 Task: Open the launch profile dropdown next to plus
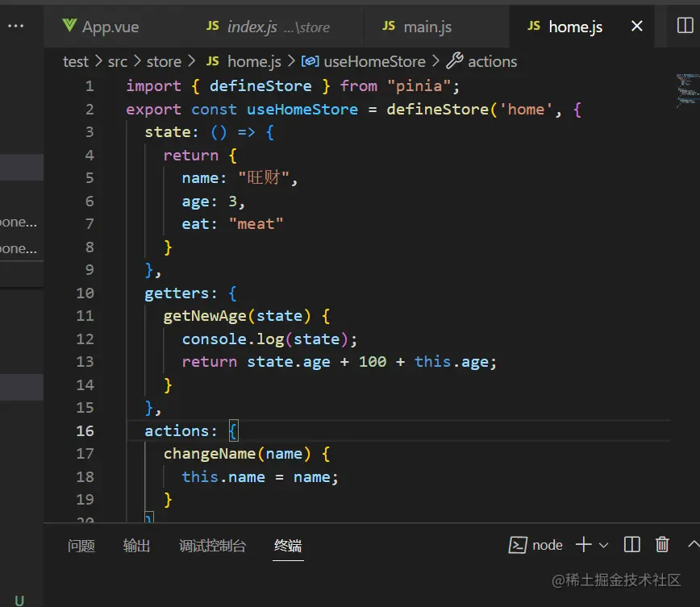coord(603,546)
